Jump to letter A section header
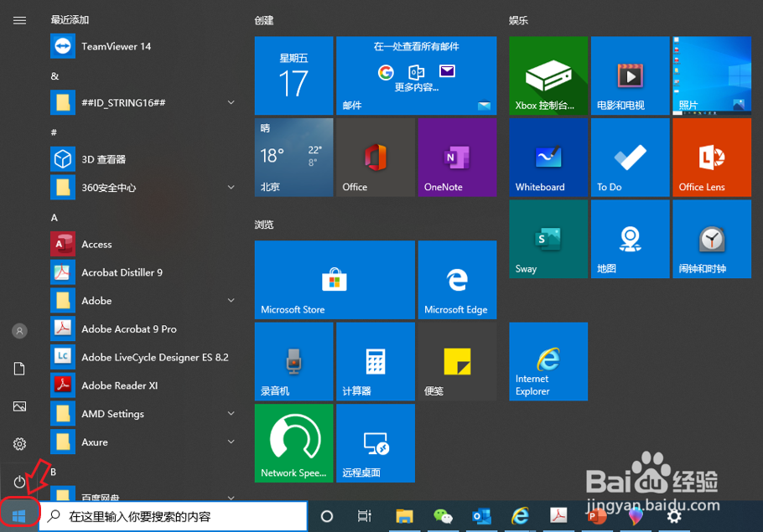The height and width of the screenshot is (532, 763). click(54, 217)
